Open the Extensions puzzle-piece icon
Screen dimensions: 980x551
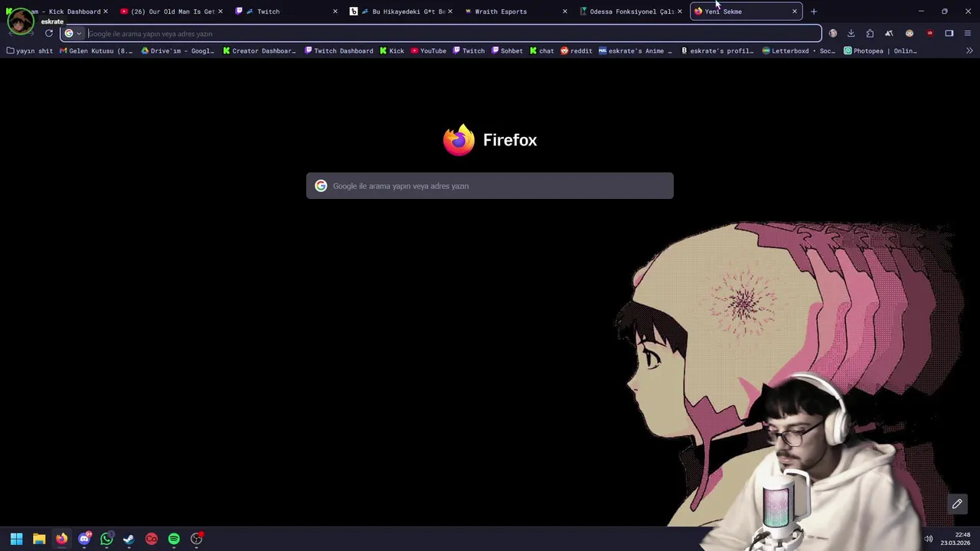(870, 34)
